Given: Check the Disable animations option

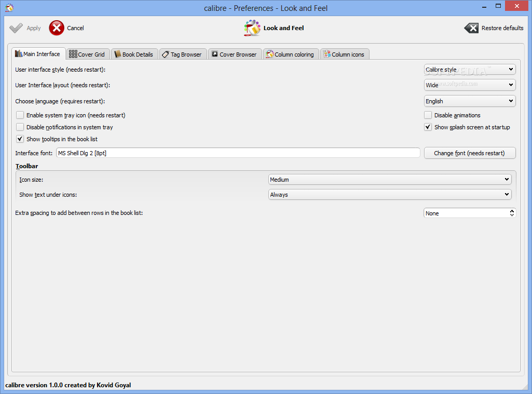Looking at the screenshot, I should [428, 115].
